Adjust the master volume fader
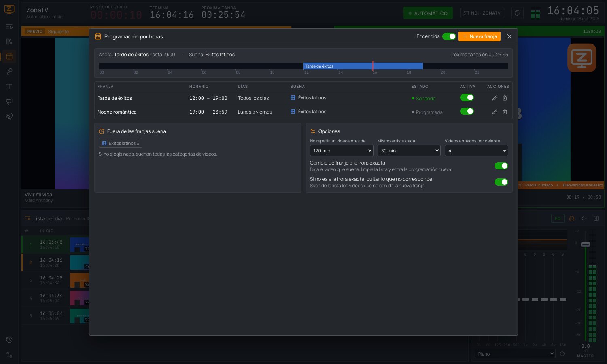Viewport: 607px width, 364px height. pos(586,244)
